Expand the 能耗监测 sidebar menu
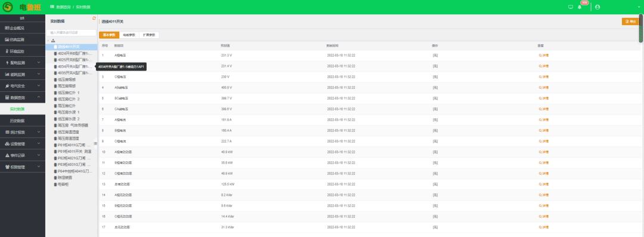644x237 pixels. point(23,75)
